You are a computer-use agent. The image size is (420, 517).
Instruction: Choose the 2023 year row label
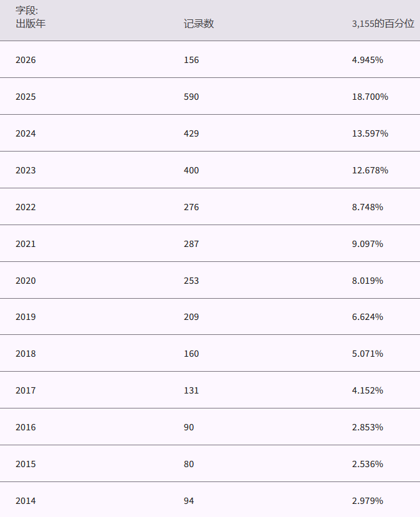tap(26, 171)
